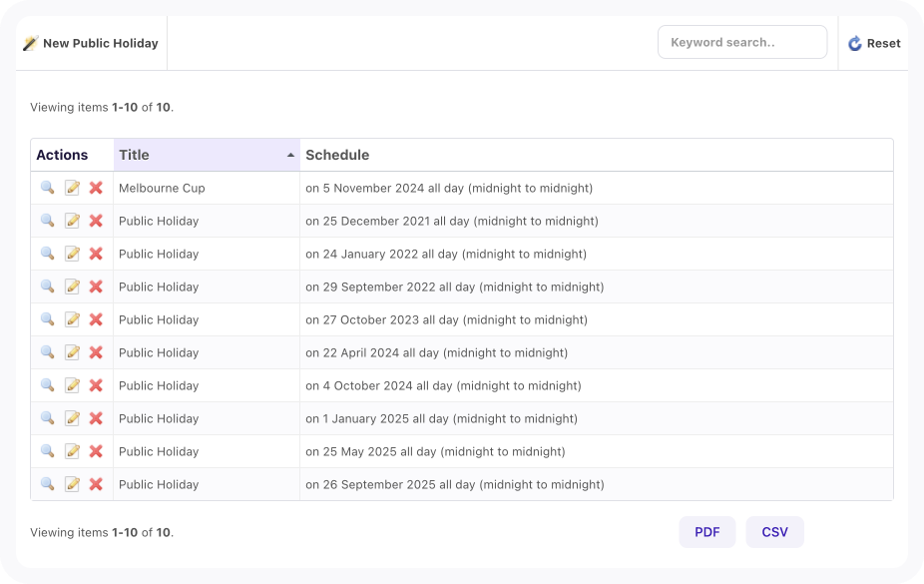This screenshot has width=924, height=584.
Task: Reset the keyword search filter
Action: coord(874,43)
